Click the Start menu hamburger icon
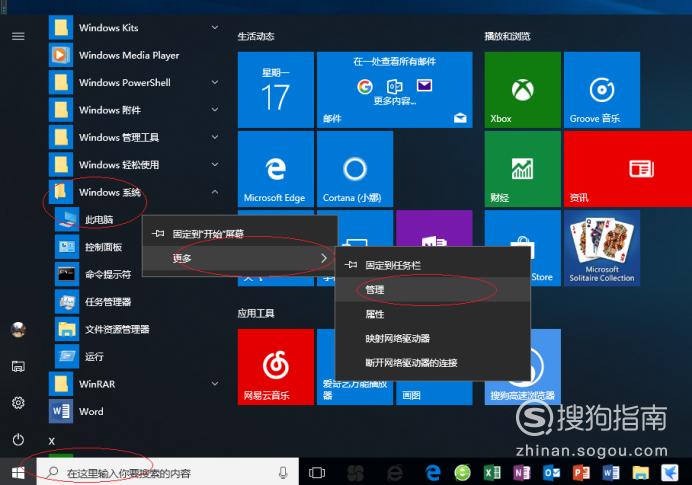The width and height of the screenshot is (692, 485). pos(18,36)
